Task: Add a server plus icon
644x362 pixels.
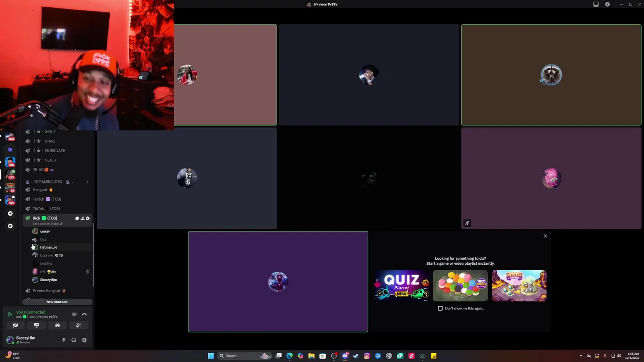Action: pyautogui.click(x=10, y=213)
